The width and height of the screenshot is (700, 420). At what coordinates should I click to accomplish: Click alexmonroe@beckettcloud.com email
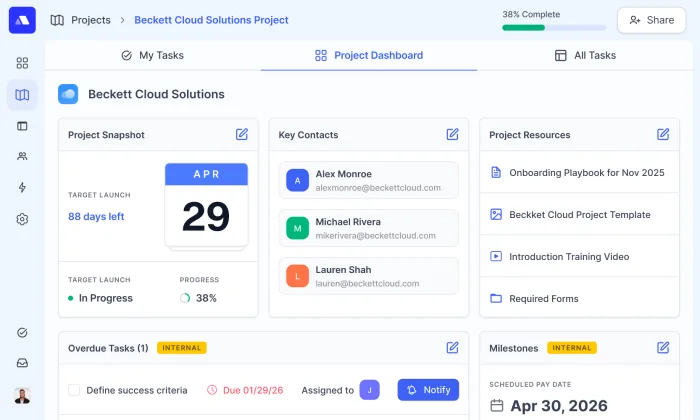point(378,188)
